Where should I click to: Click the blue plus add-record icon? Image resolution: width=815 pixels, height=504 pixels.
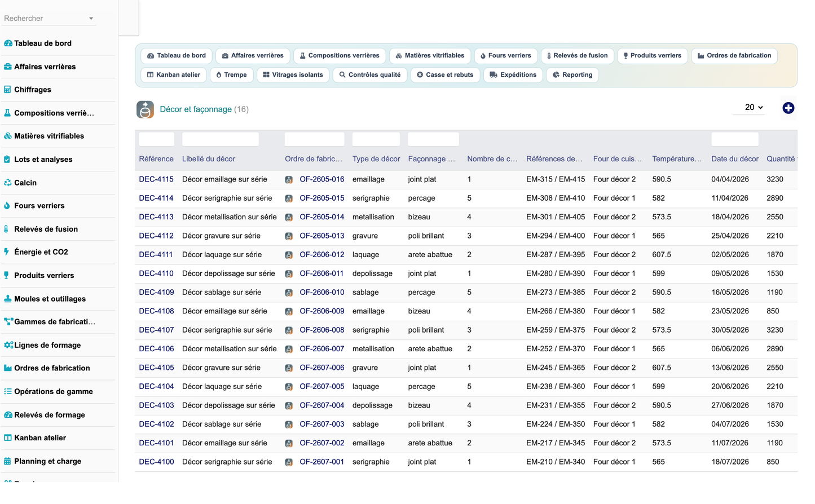[788, 108]
